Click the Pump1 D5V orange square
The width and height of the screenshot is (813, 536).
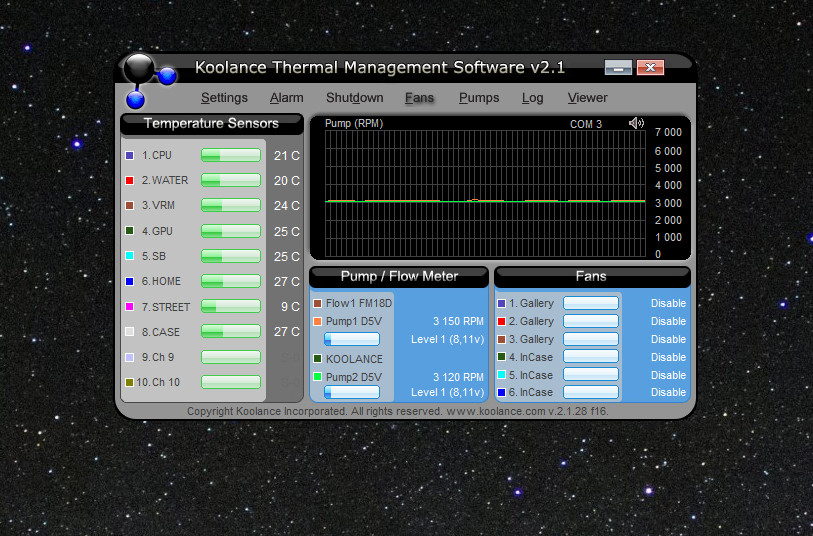[x=318, y=321]
